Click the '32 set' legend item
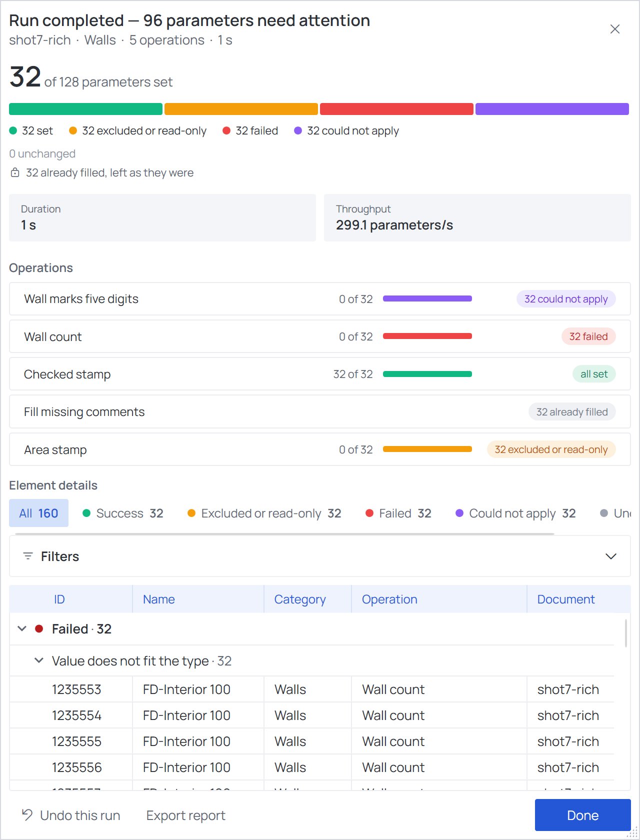640x840 pixels. coord(31,130)
